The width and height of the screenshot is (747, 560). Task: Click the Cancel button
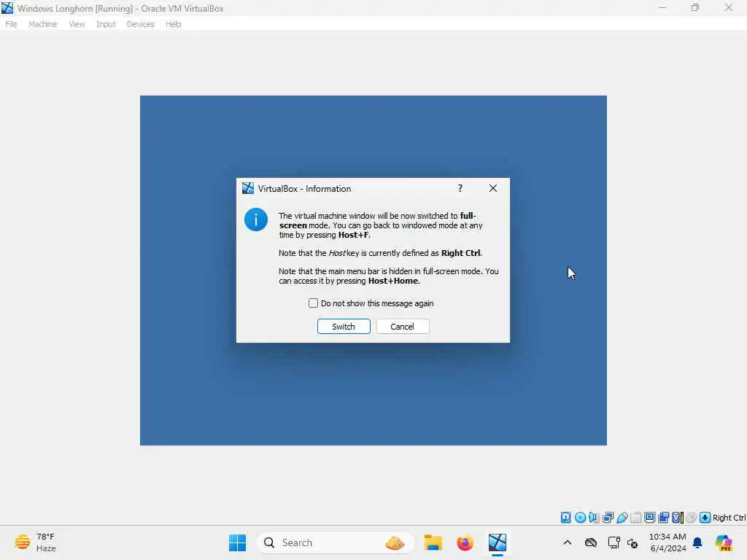click(x=403, y=327)
